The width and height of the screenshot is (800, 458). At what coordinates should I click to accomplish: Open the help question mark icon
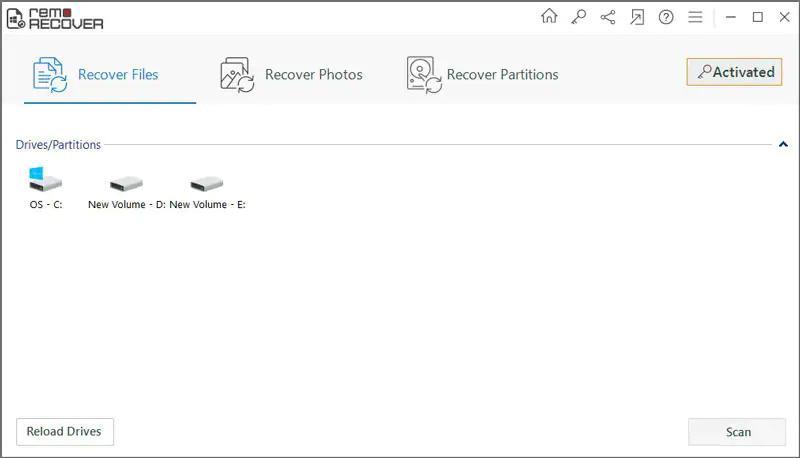click(x=666, y=17)
